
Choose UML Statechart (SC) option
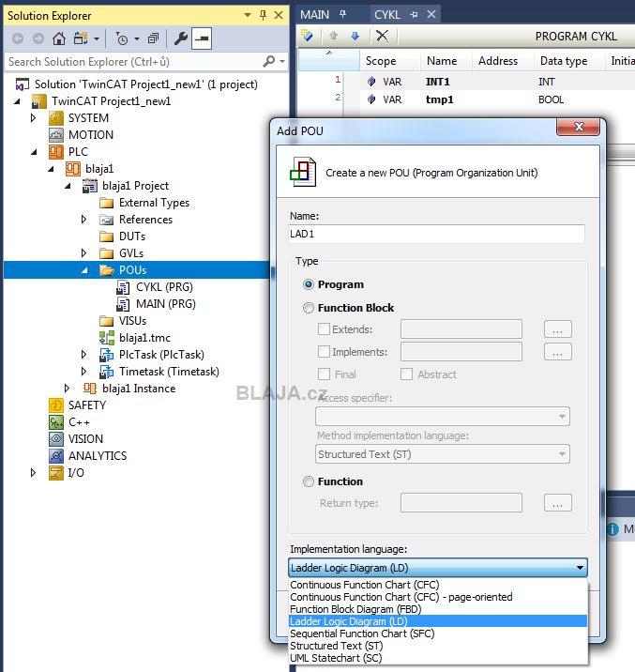coord(438,658)
